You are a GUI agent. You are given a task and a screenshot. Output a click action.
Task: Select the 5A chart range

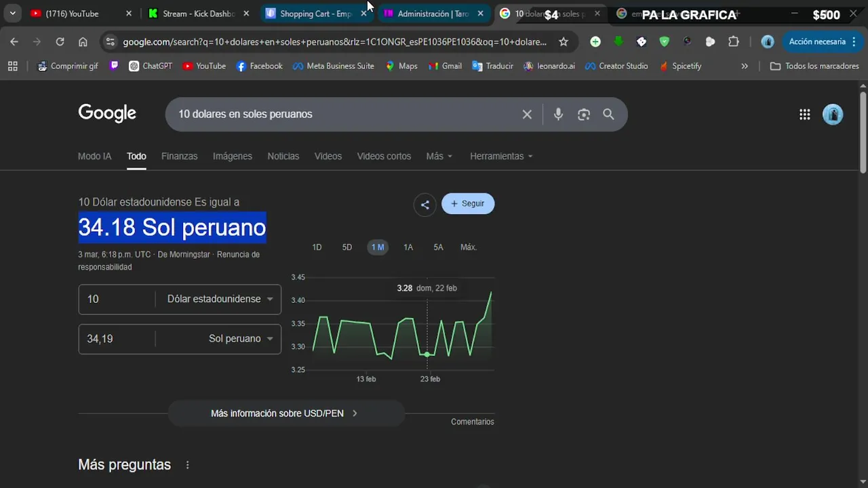[x=438, y=247]
